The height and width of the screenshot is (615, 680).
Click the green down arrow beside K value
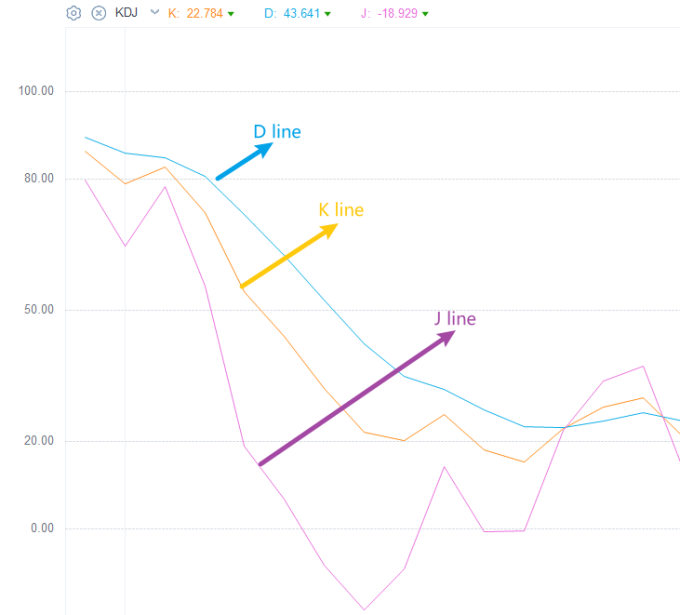231,14
